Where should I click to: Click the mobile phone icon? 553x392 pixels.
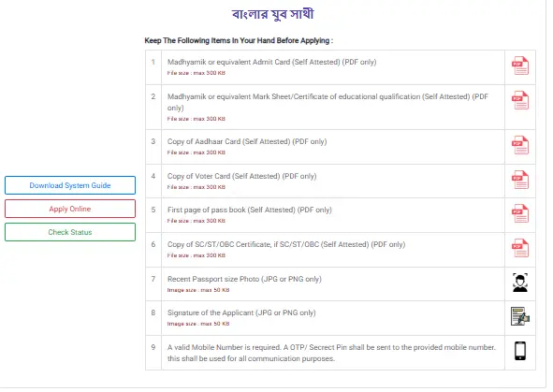click(x=520, y=351)
